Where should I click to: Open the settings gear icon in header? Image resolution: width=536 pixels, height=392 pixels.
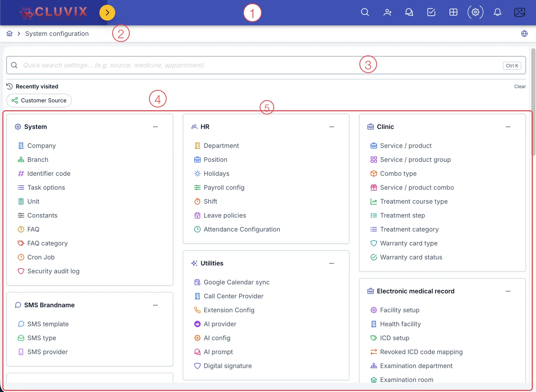click(x=475, y=12)
